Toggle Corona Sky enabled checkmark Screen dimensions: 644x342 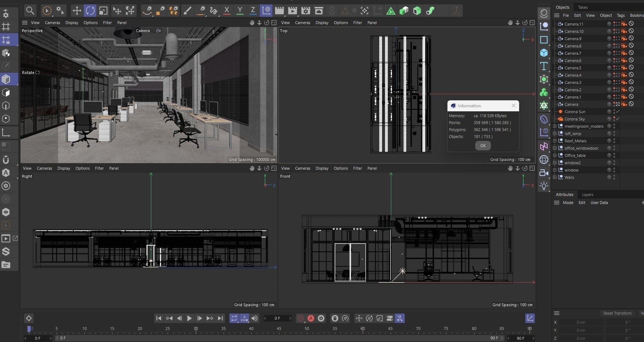click(x=618, y=119)
